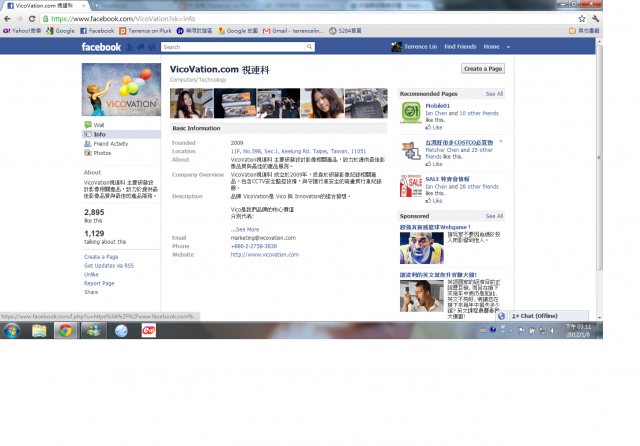640x446 pixels.
Task: Click the Mobile01 page icon
Action: [x=411, y=112]
